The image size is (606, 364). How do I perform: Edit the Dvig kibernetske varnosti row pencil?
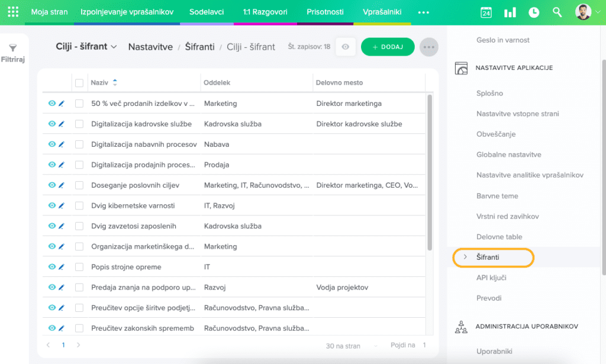(61, 205)
